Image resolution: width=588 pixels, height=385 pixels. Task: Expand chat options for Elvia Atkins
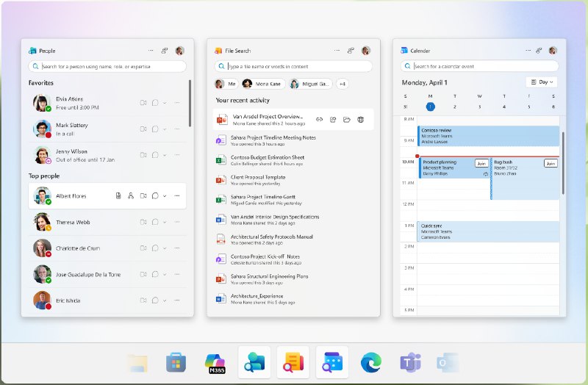(165, 103)
